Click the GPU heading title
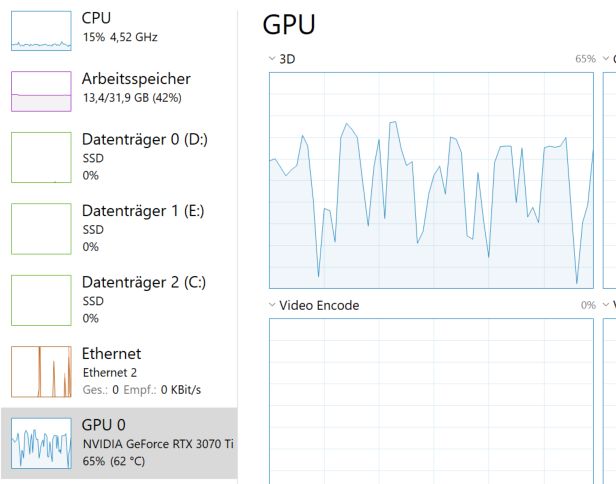Screen dimensions: 616x484 289,25
